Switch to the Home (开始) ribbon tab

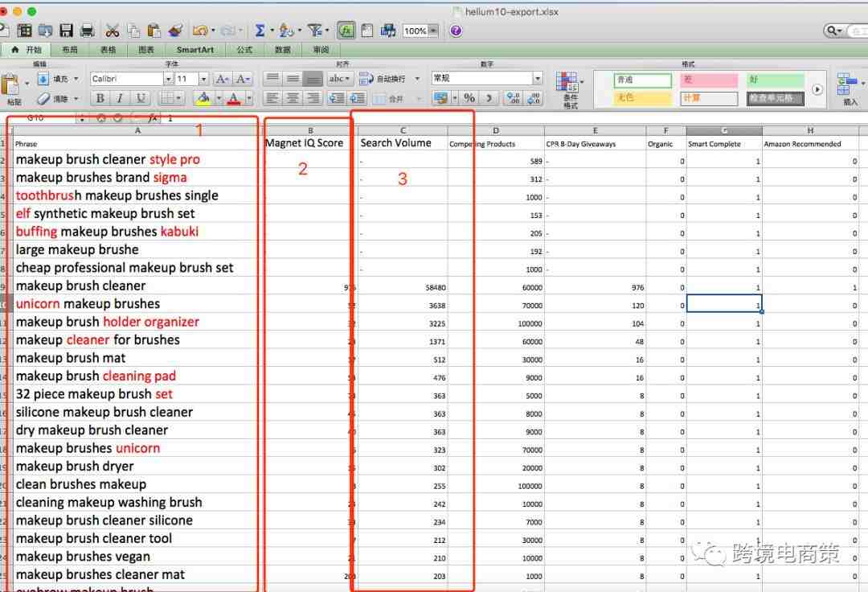(x=27, y=49)
